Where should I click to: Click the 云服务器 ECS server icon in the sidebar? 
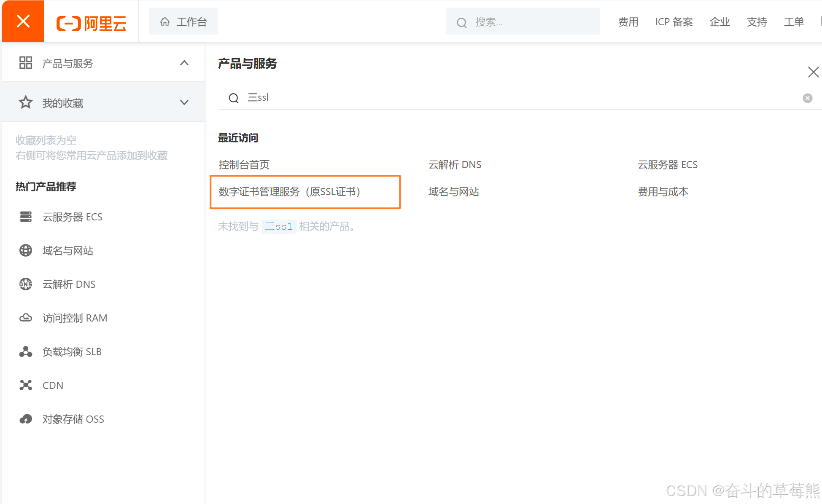[x=26, y=217]
